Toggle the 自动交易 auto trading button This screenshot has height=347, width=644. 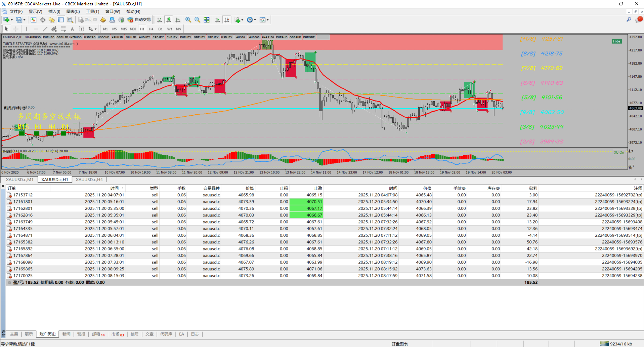(x=139, y=20)
